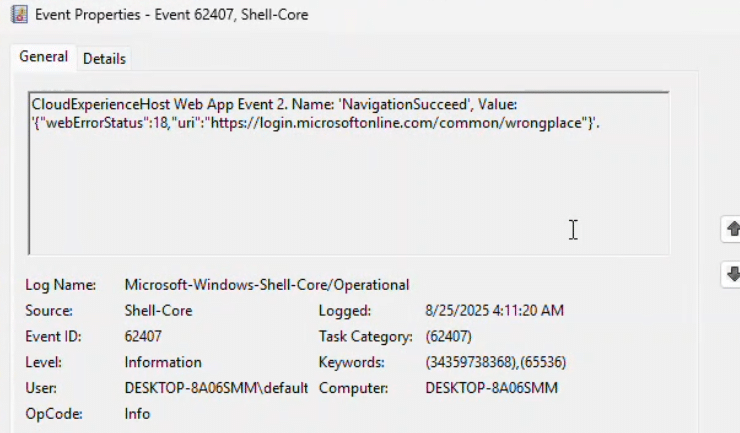740x433 pixels.
Task: Select the OpCode value Info
Action: tap(137, 414)
